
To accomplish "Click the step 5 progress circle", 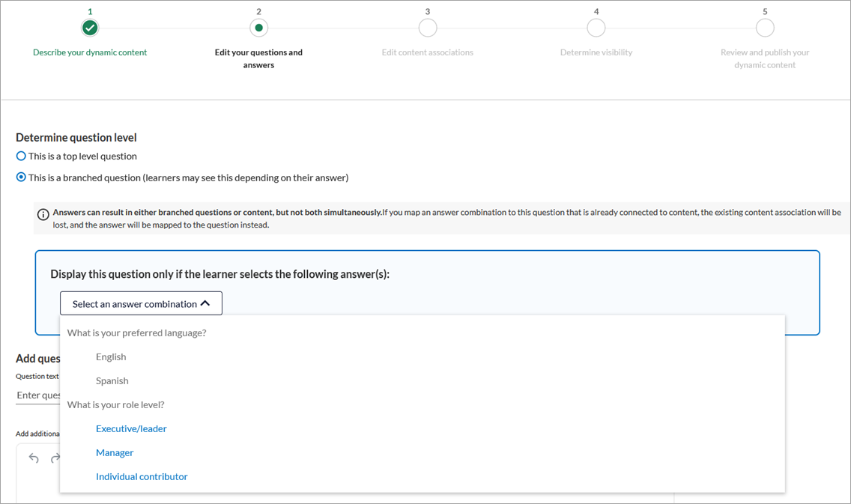I will 765,28.
